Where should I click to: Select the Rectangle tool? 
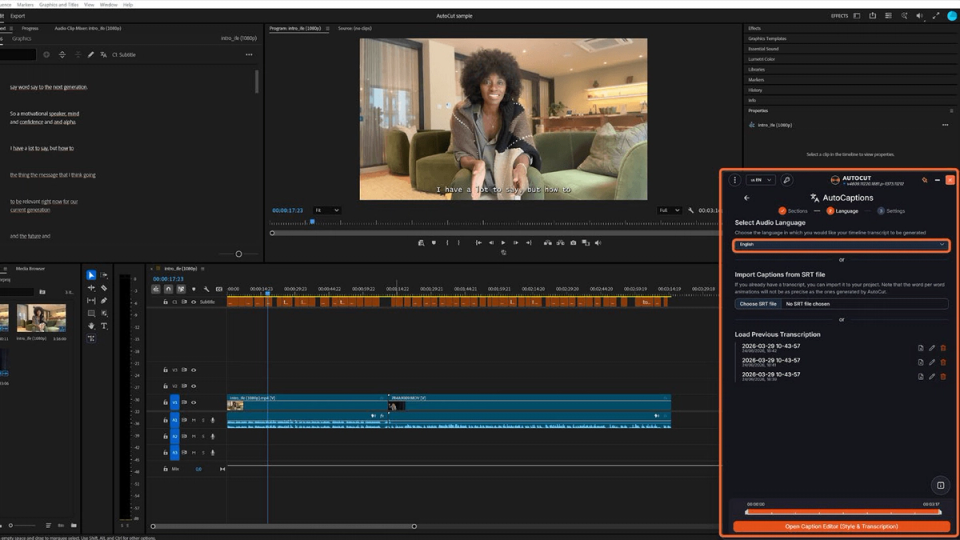coord(91,313)
